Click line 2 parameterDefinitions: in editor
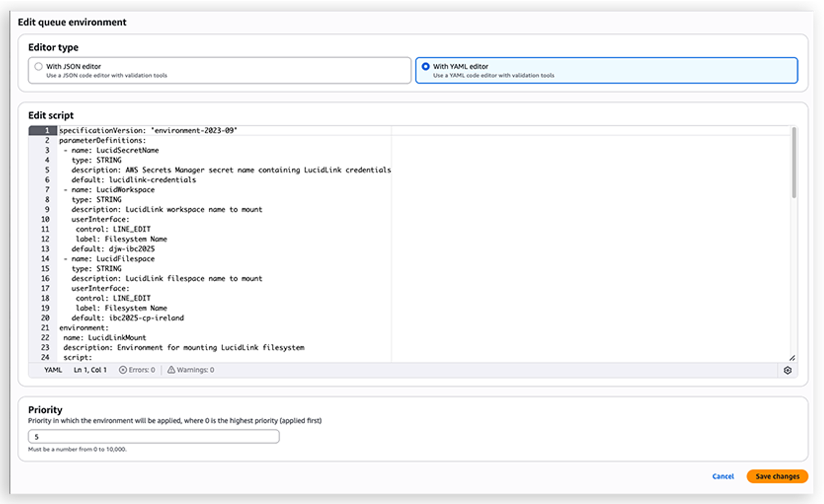 point(102,140)
